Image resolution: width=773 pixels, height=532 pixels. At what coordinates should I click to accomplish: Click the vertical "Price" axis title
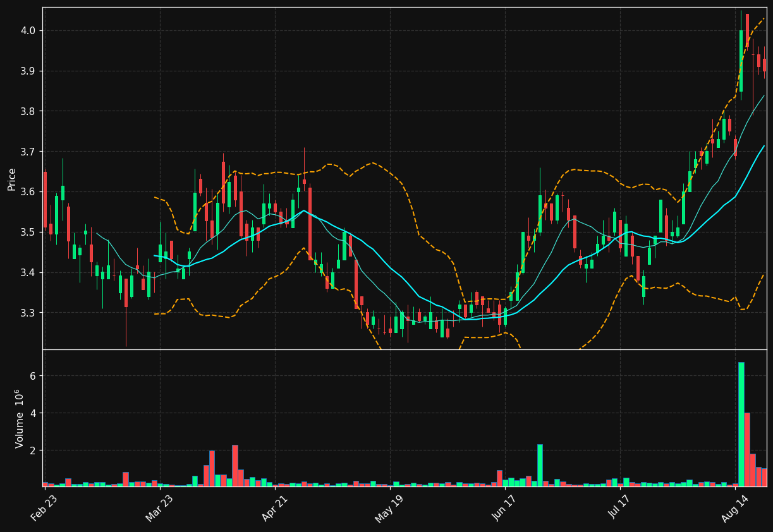click(12, 179)
